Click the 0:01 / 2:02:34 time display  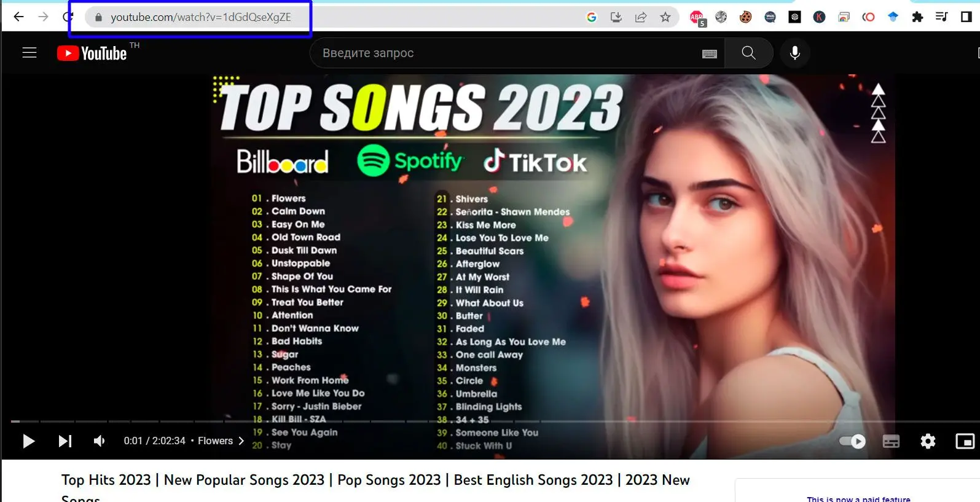[x=154, y=441]
